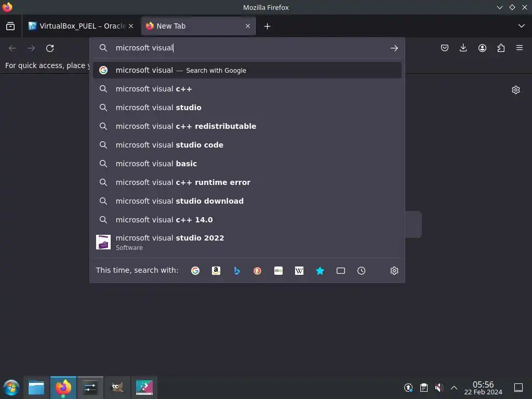Personalize New Tab with gear icon

click(x=516, y=90)
